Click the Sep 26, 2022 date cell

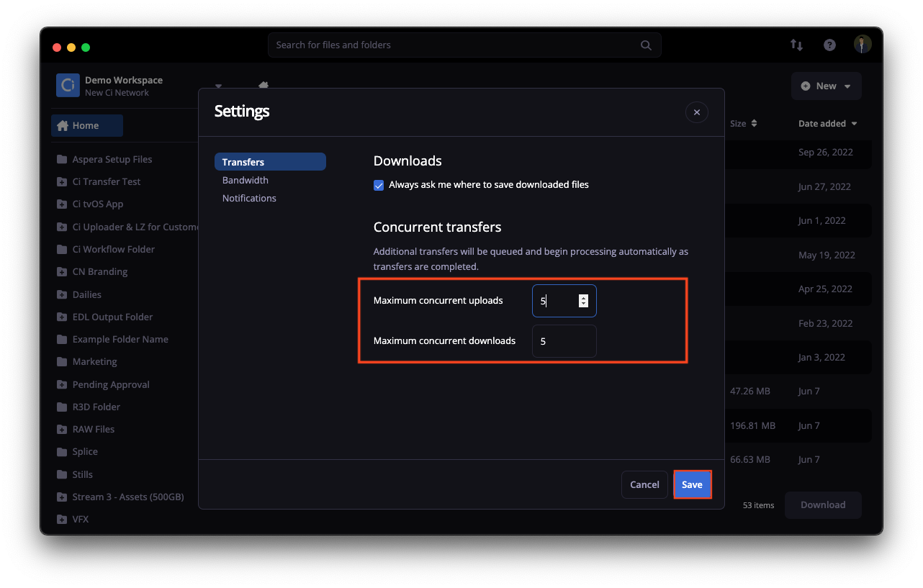pyautogui.click(x=826, y=152)
